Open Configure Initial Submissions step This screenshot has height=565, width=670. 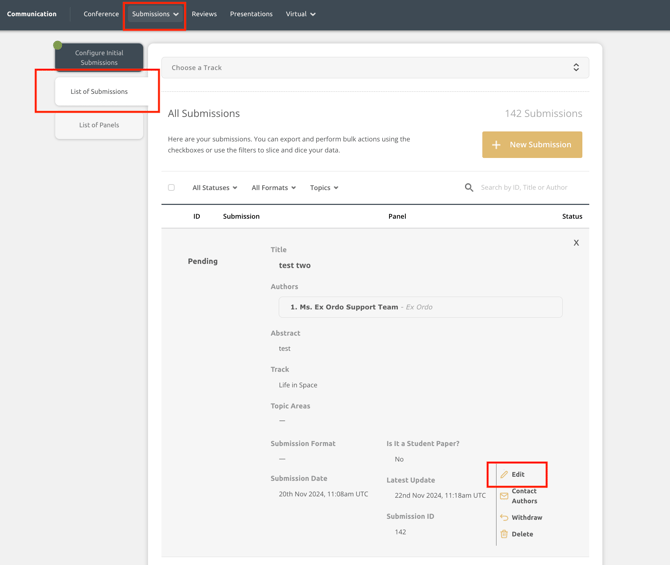[99, 58]
